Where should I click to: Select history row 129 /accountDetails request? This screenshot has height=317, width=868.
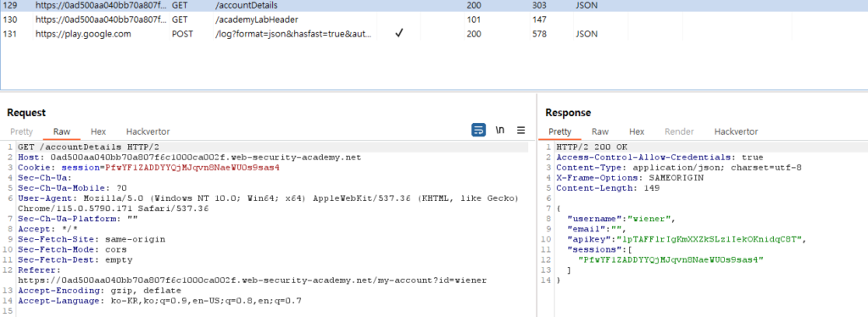tap(434, 6)
